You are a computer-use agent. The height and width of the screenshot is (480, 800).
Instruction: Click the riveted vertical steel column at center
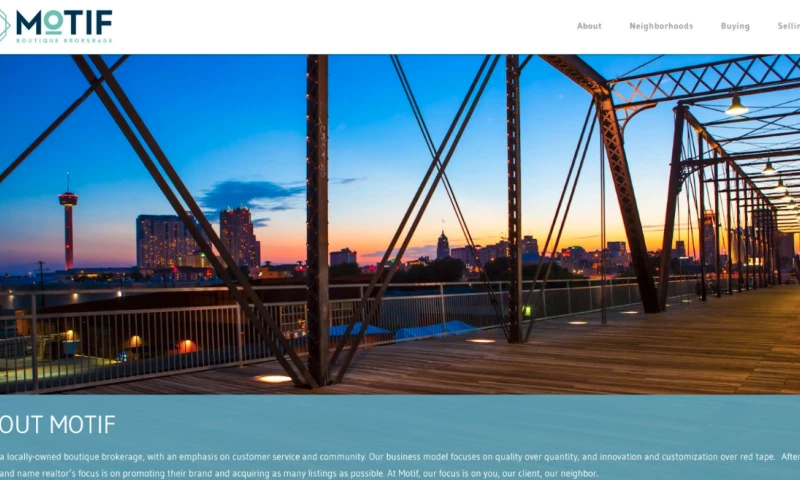tap(317, 219)
